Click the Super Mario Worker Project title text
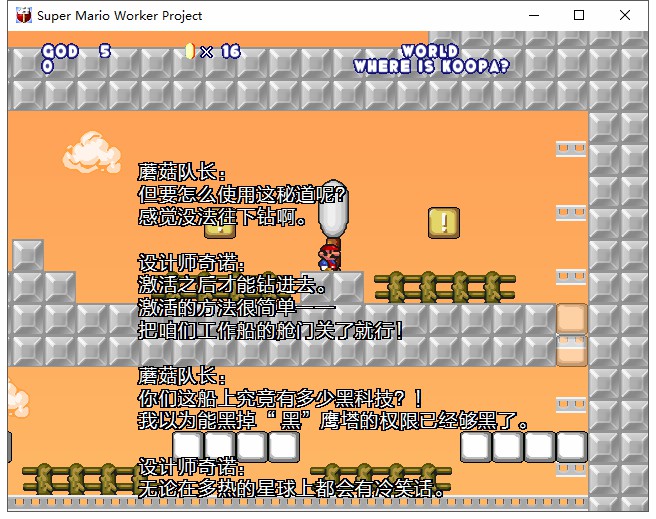 click(x=119, y=15)
